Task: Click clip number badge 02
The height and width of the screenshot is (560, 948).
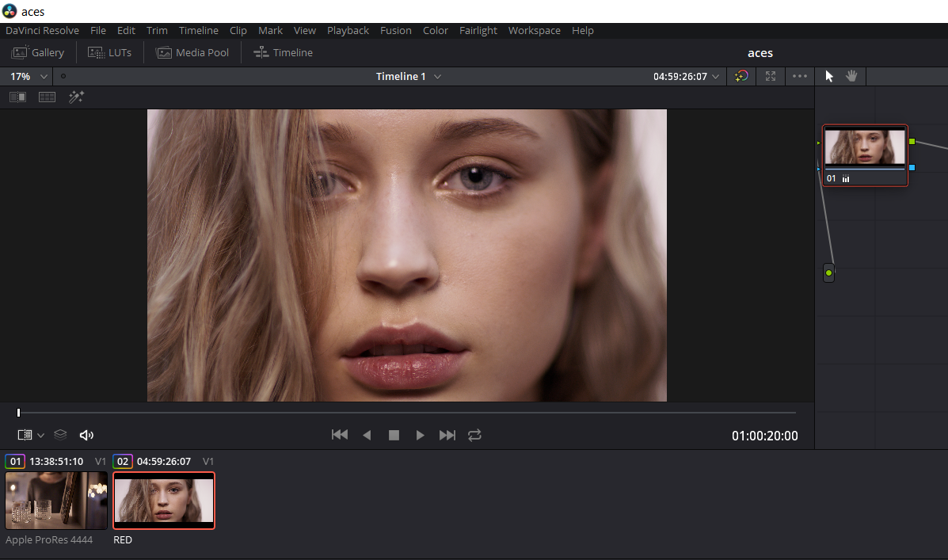Action: tap(123, 462)
